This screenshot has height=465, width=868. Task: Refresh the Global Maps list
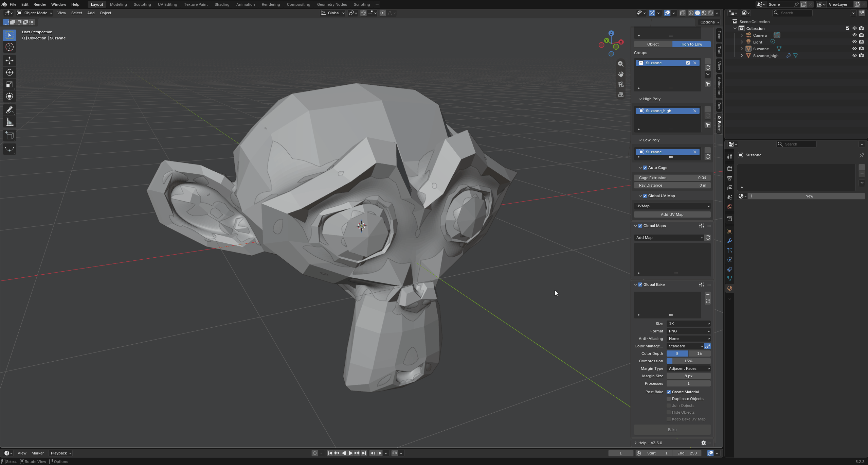click(x=708, y=238)
